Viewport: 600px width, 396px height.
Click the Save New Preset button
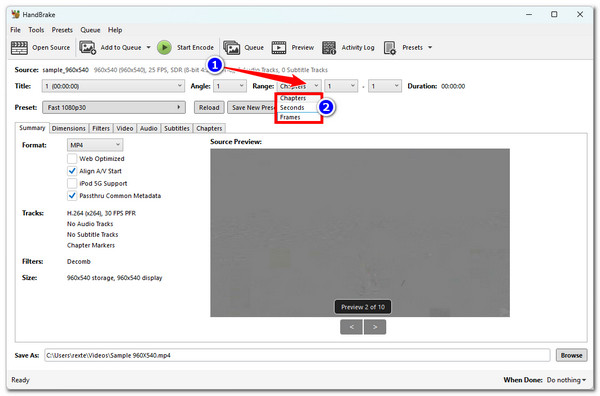coord(252,108)
